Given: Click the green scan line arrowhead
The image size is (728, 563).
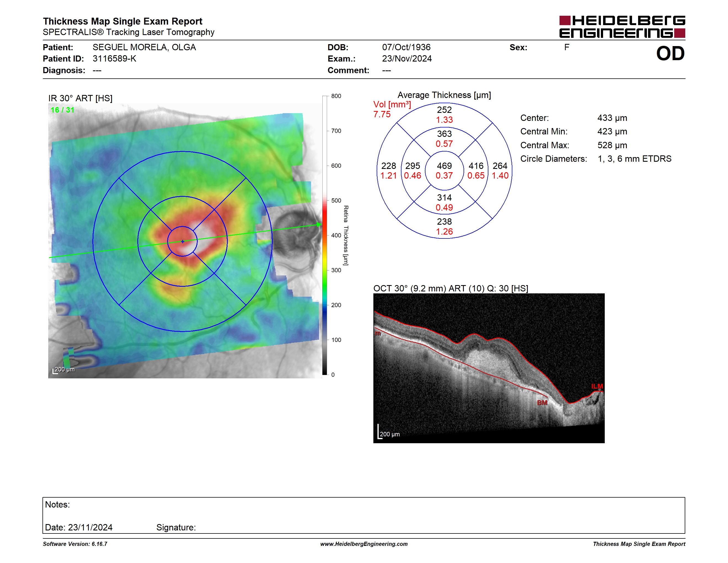Looking at the screenshot, I should click(x=319, y=224).
